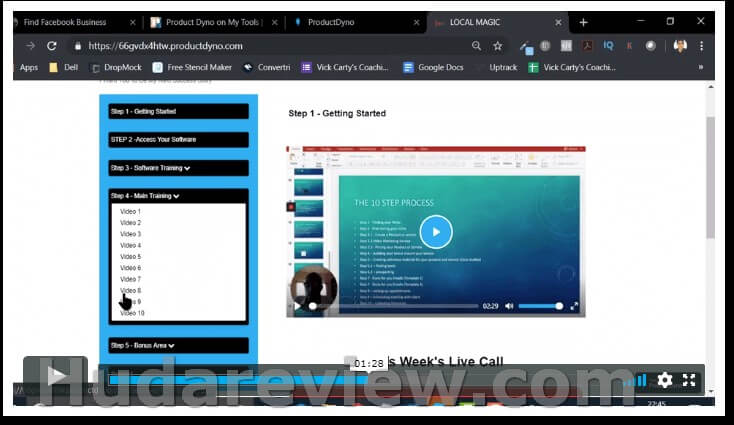734x425 pixels.
Task: Select Video 5 in Main Training
Action: [130, 256]
